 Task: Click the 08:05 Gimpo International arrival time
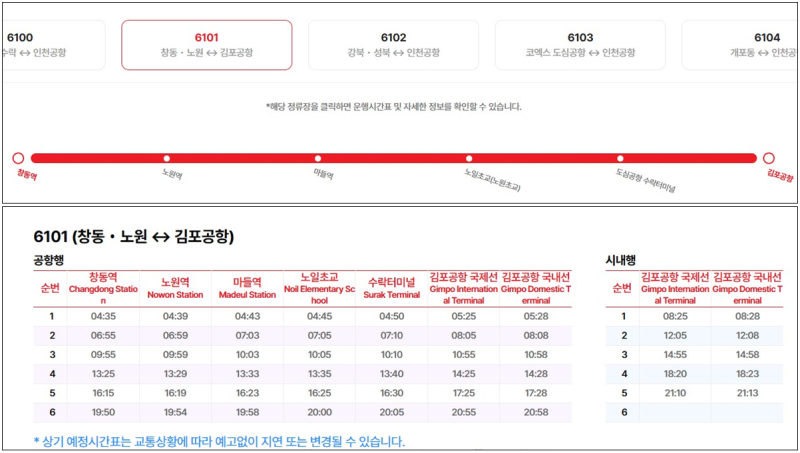pyautogui.click(x=463, y=336)
